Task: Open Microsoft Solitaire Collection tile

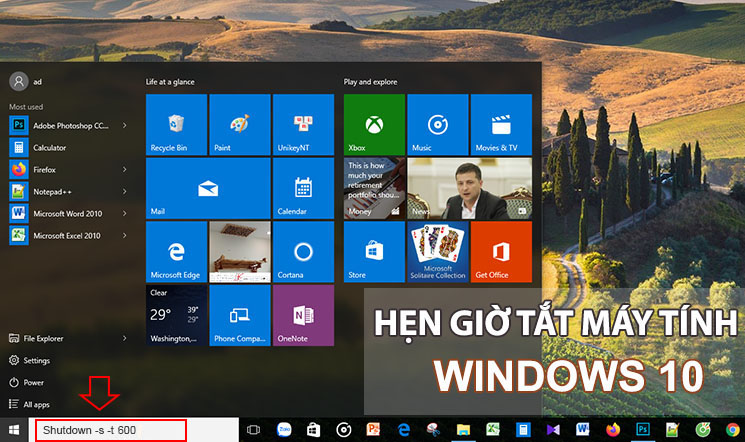Action: click(437, 251)
